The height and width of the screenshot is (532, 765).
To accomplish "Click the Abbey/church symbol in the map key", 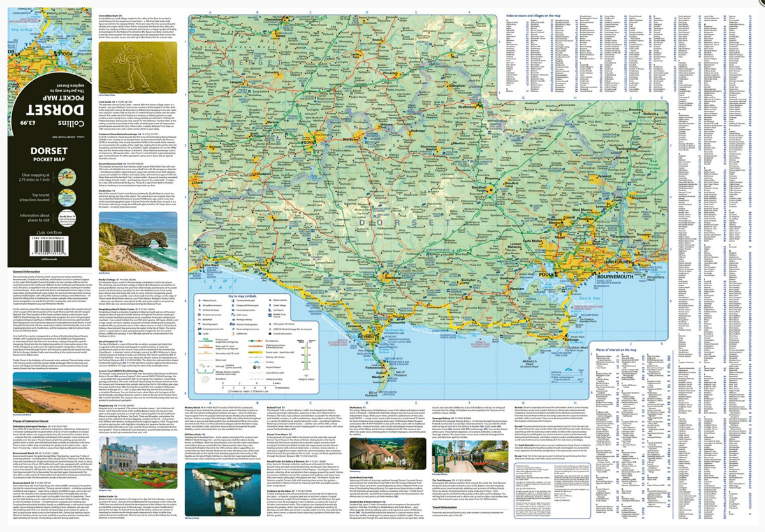I will [200, 301].
